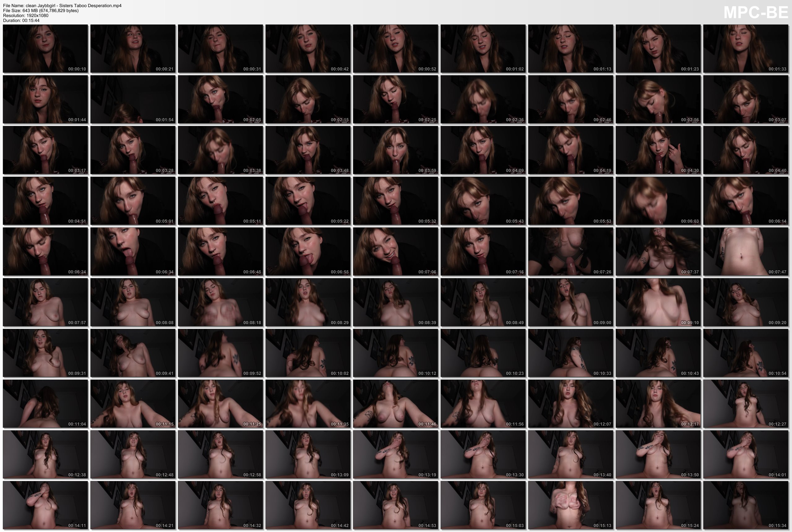Viewport: 792px width, 532px height.
Task: Choose the thumbnail labeled 00:01:44
Action: pos(45,99)
